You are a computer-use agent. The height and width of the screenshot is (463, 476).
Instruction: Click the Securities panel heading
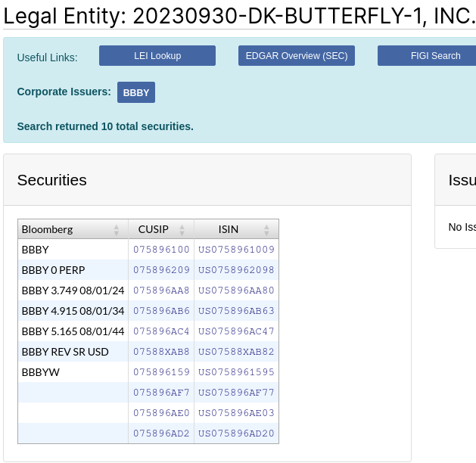coord(52,180)
